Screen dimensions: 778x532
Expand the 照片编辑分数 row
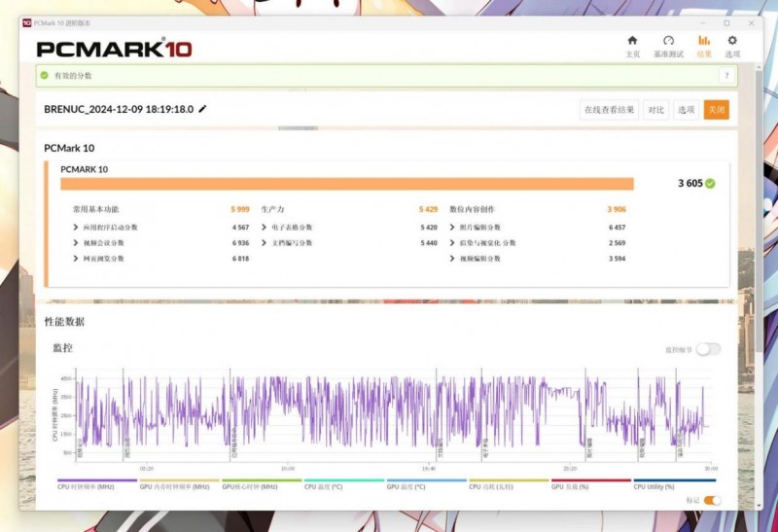[x=452, y=228]
